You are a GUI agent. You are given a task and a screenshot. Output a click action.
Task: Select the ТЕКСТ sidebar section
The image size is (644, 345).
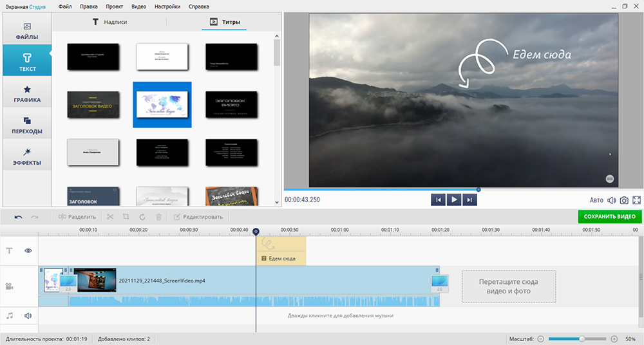tap(27, 61)
